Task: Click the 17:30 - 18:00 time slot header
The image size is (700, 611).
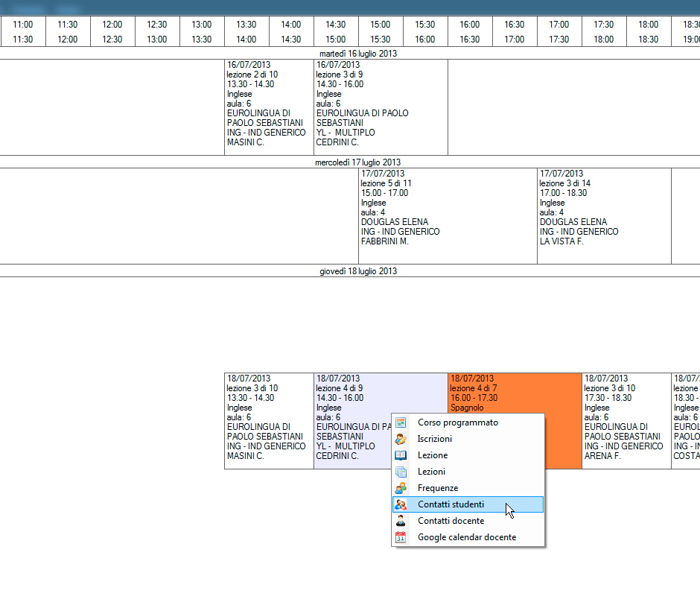Action: click(604, 32)
